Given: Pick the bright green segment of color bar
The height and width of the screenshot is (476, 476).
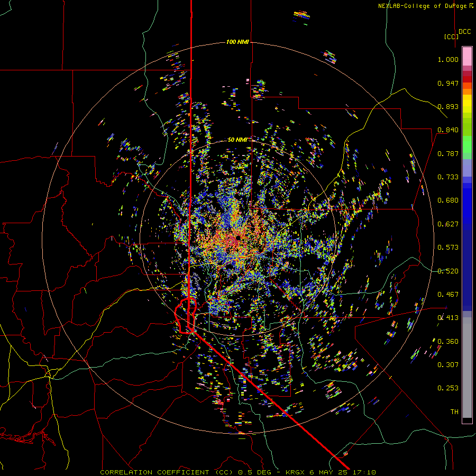Looking at the screenshot, I should (467, 144).
